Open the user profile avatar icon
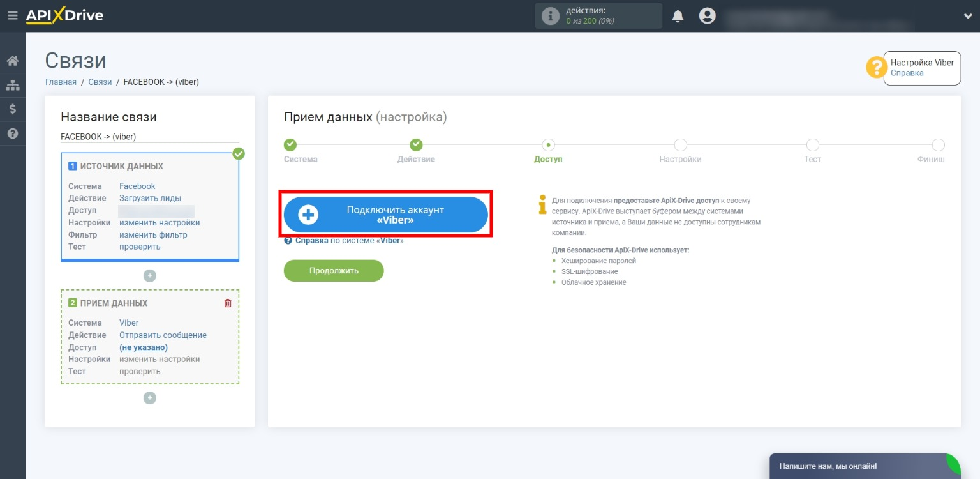The width and height of the screenshot is (980, 479). pos(707,16)
